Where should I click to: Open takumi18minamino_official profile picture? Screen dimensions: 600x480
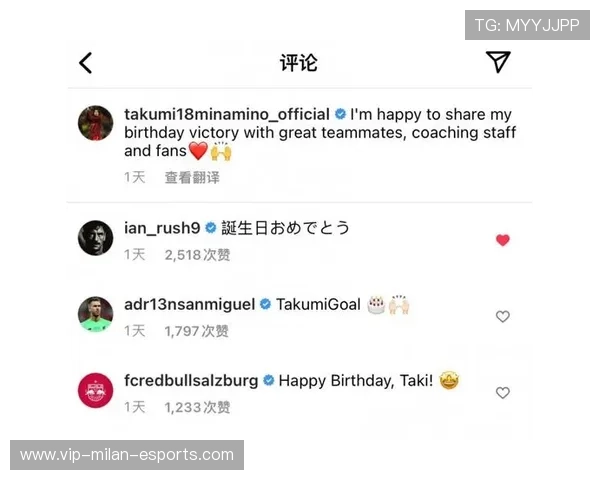point(96,123)
